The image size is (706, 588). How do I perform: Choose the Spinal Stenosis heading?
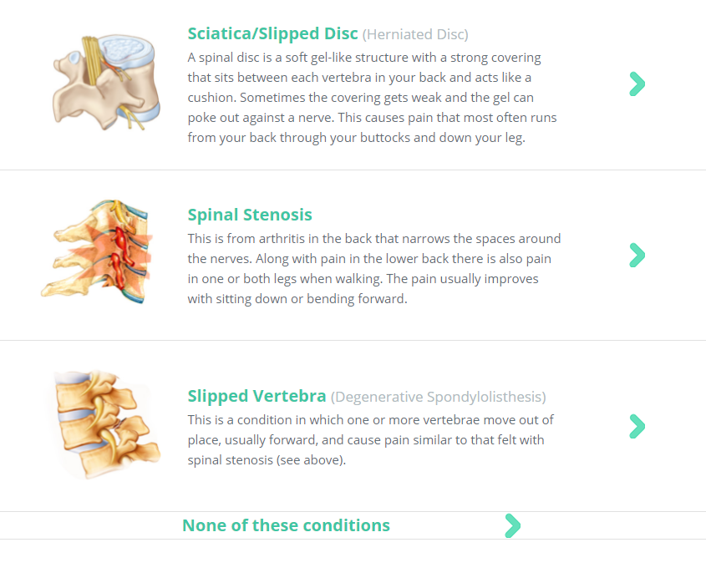[x=250, y=215]
